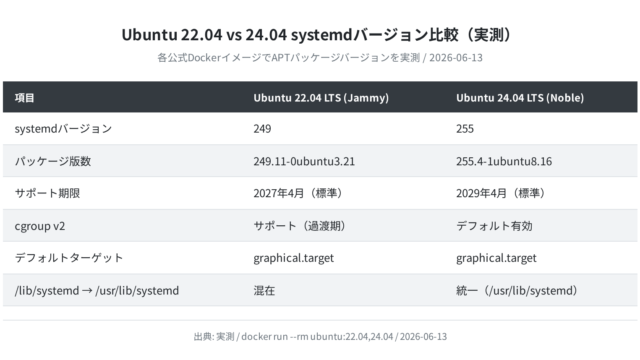Select the '/lib/systemd → /usr/lib/systemd' row label
640x360 pixels.
click(x=97, y=290)
